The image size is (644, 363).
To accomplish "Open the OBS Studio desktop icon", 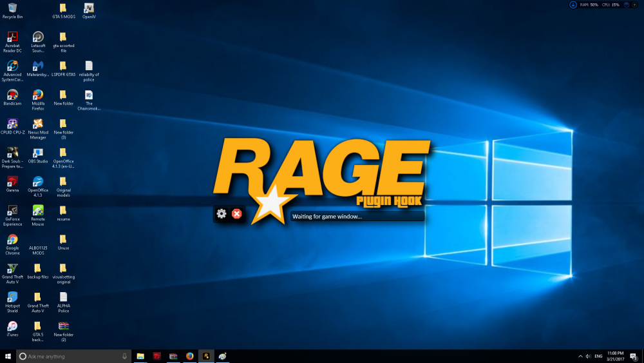I will pyautogui.click(x=37, y=153).
